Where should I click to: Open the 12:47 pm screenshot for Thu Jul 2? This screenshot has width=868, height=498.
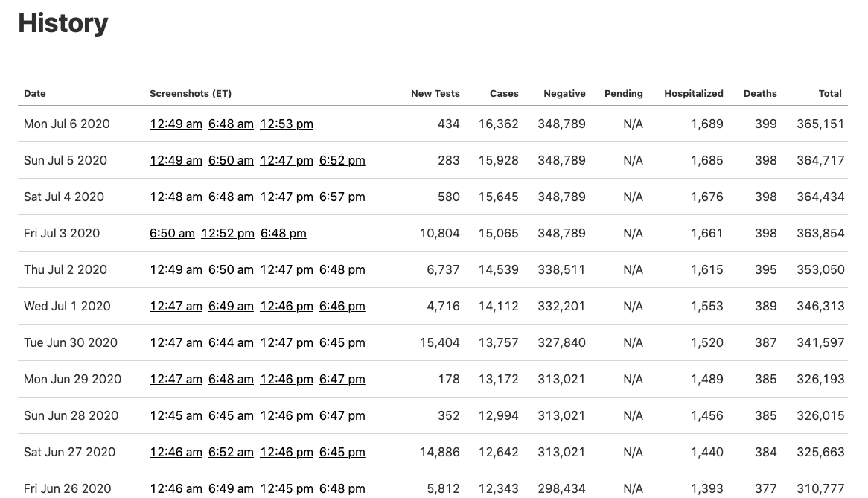tap(287, 270)
